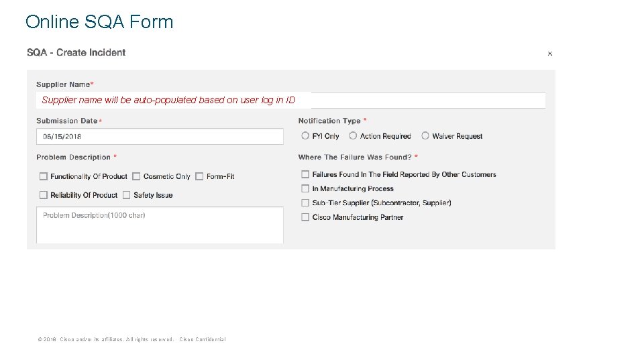Check Failures Found In The Field box
Image resolution: width=644 pixels, height=362 pixels.
pos(306,174)
